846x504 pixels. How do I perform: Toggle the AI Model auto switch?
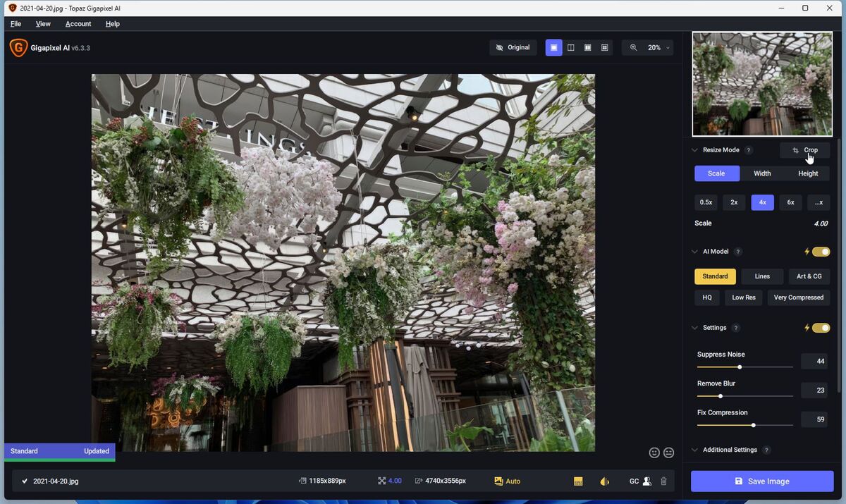click(x=821, y=252)
